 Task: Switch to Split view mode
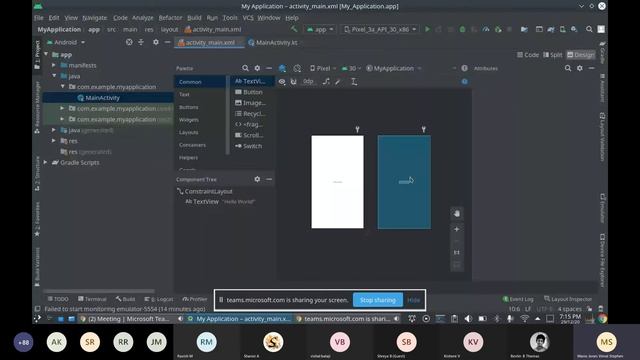pyautogui.click(x=553, y=55)
